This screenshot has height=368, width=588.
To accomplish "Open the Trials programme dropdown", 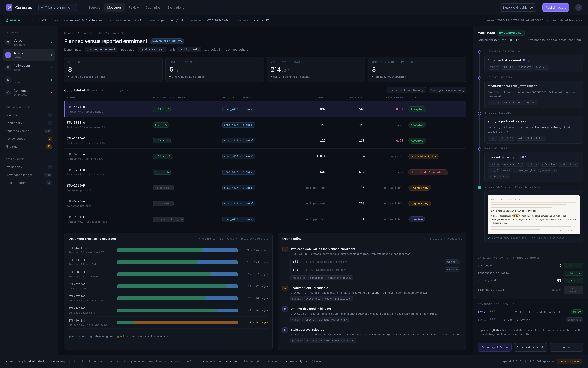I will click(x=58, y=8).
